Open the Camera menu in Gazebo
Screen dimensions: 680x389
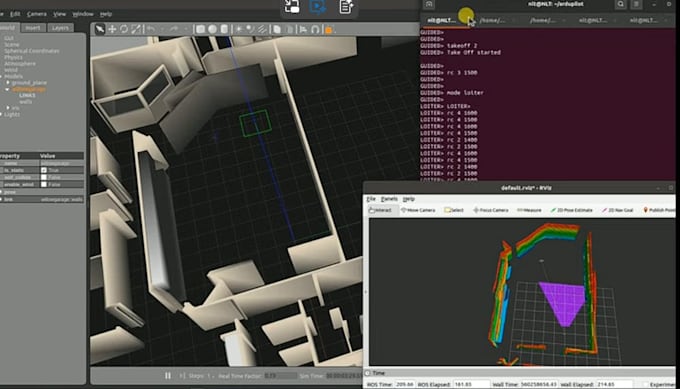pyautogui.click(x=37, y=14)
